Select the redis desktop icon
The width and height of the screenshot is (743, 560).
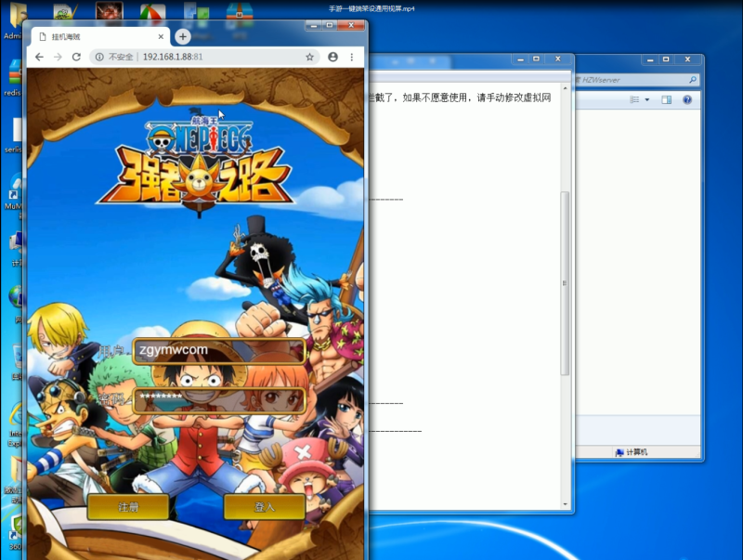(13, 78)
